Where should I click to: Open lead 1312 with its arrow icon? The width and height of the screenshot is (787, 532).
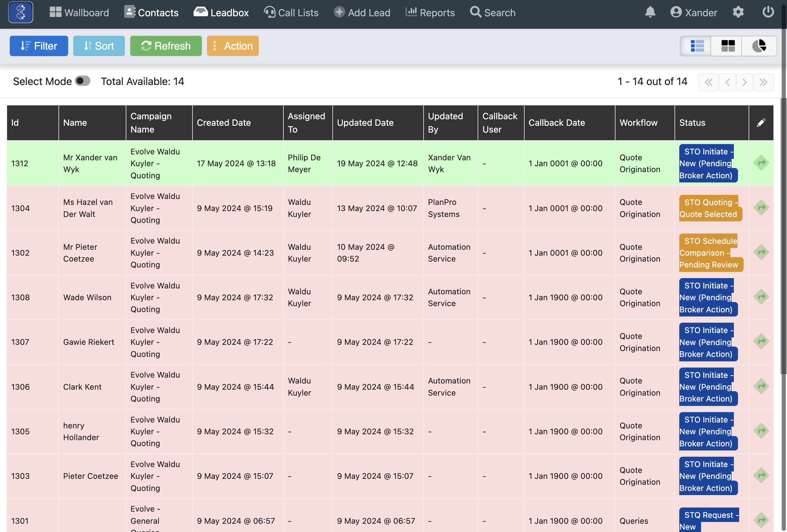[761, 163]
